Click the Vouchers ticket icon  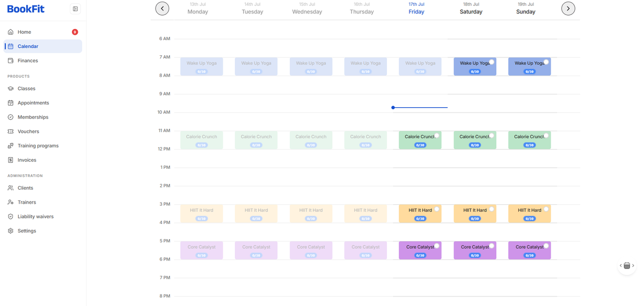coord(10,131)
